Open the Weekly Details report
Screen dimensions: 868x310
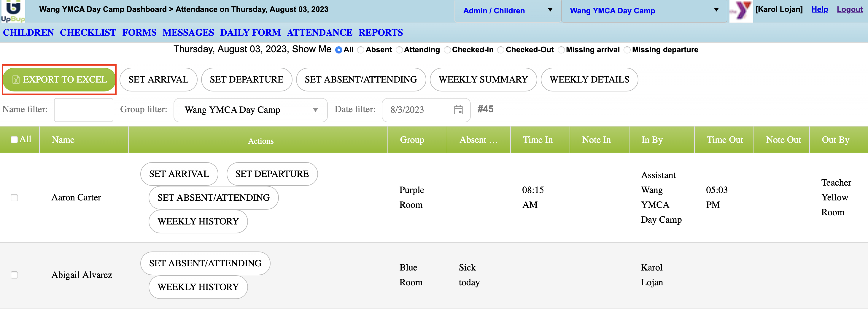(589, 80)
